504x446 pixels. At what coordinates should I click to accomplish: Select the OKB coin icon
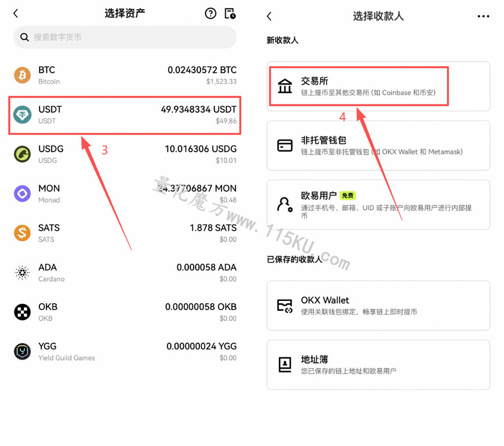tap(22, 312)
